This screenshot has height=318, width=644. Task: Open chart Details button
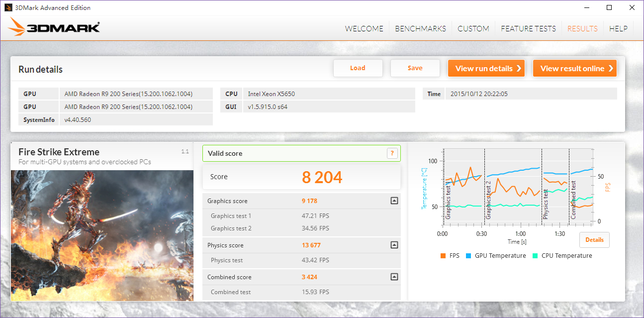(594, 239)
